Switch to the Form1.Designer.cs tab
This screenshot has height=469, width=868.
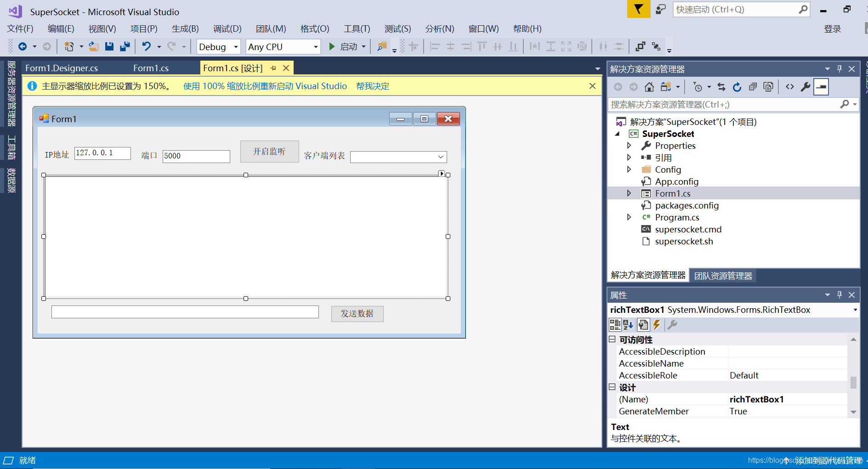coord(62,68)
